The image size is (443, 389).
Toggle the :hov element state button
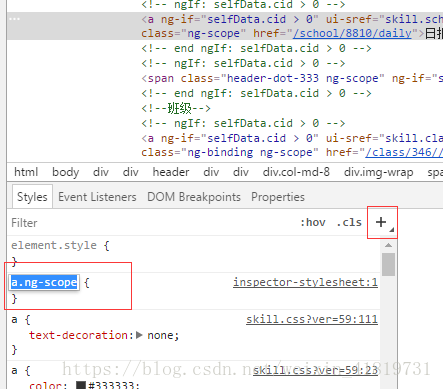click(x=313, y=222)
